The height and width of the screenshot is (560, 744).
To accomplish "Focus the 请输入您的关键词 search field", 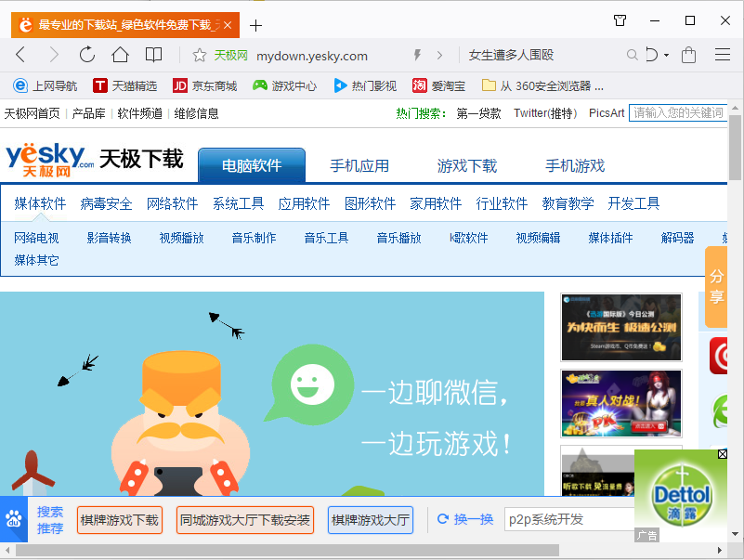I will 678,113.
